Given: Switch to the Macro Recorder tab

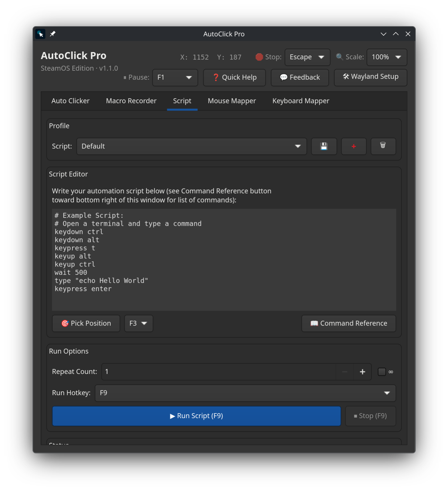Looking at the screenshot, I should [x=131, y=101].
